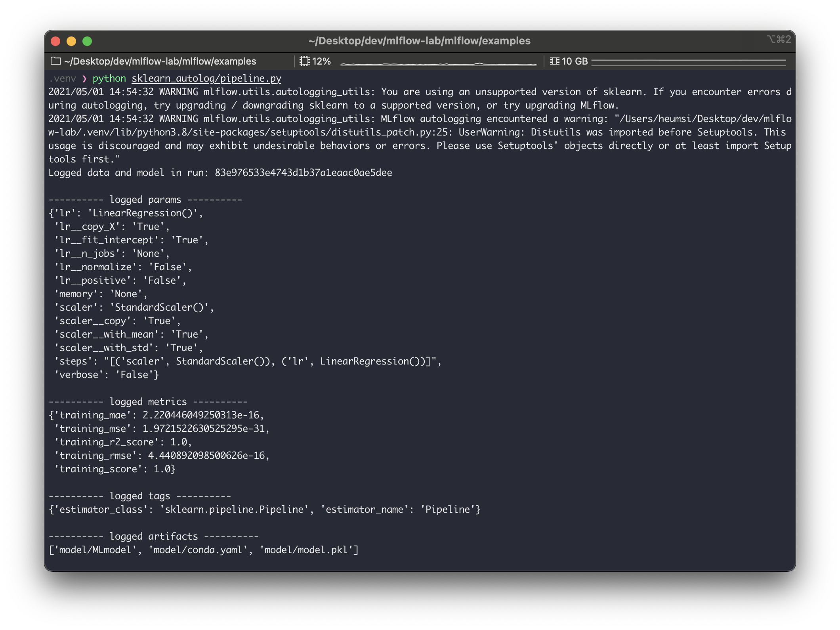Close the terminal with red button
This screenshot has height=630, width=840.
coord(55,41)
